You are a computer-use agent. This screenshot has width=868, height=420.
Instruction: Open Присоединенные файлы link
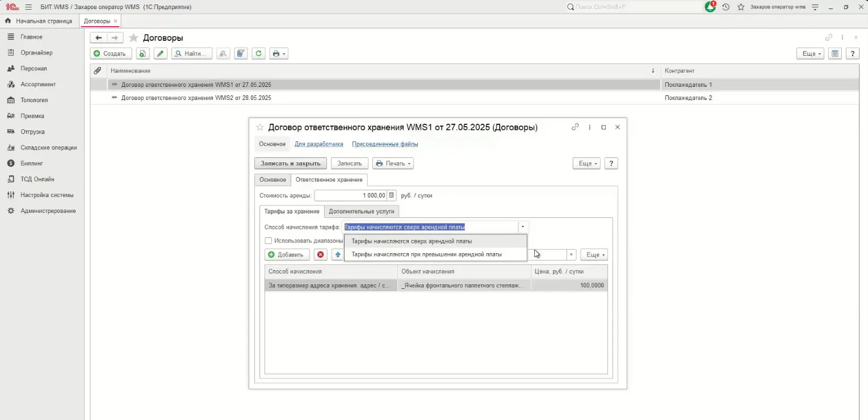pos(385,144)
